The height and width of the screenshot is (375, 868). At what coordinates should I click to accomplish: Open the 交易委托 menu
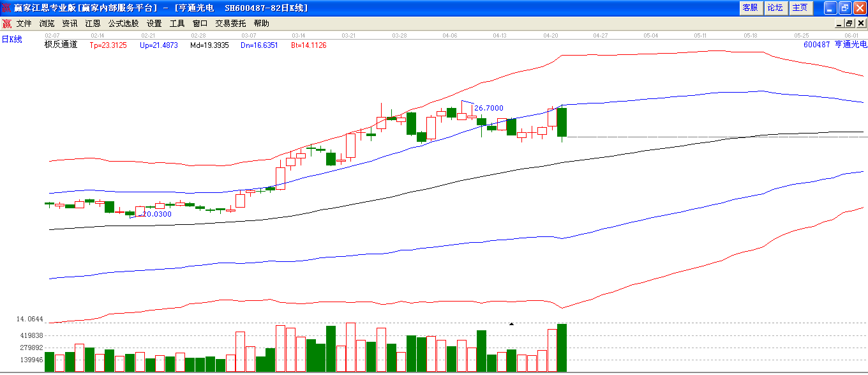pos(230,24)
